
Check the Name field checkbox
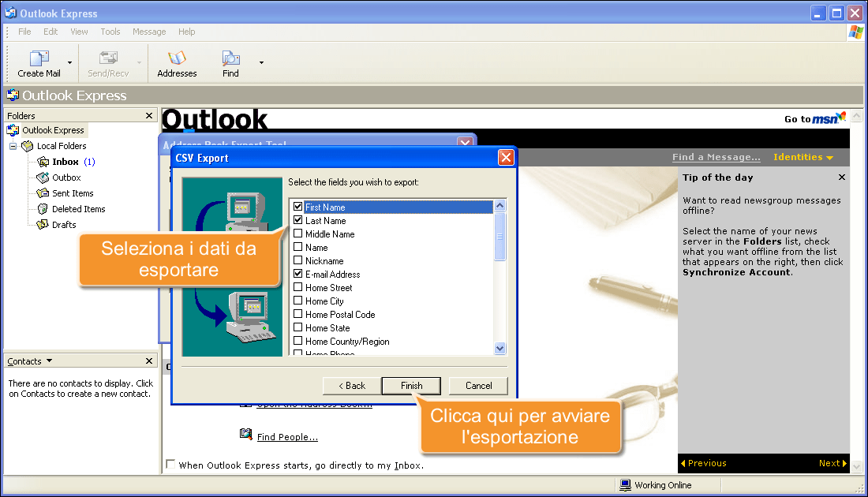click(297, 247)
